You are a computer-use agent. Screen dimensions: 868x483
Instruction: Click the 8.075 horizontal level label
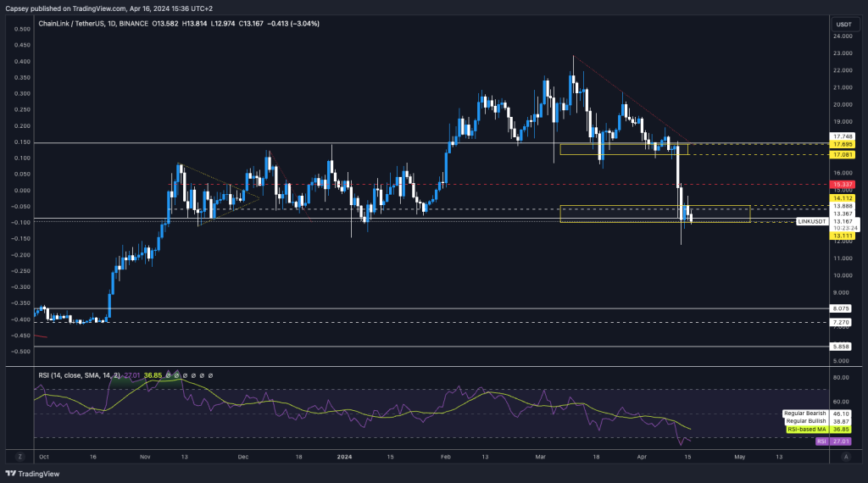click(x=843, y=308)
